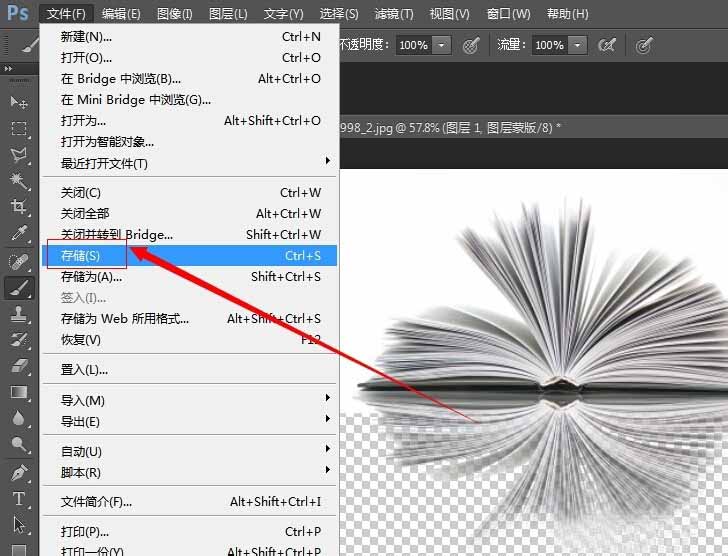The height and width of the screenshot is (556, 728).
Task: Select the Clone Stamp tool
Action: [x=19, y=314]
